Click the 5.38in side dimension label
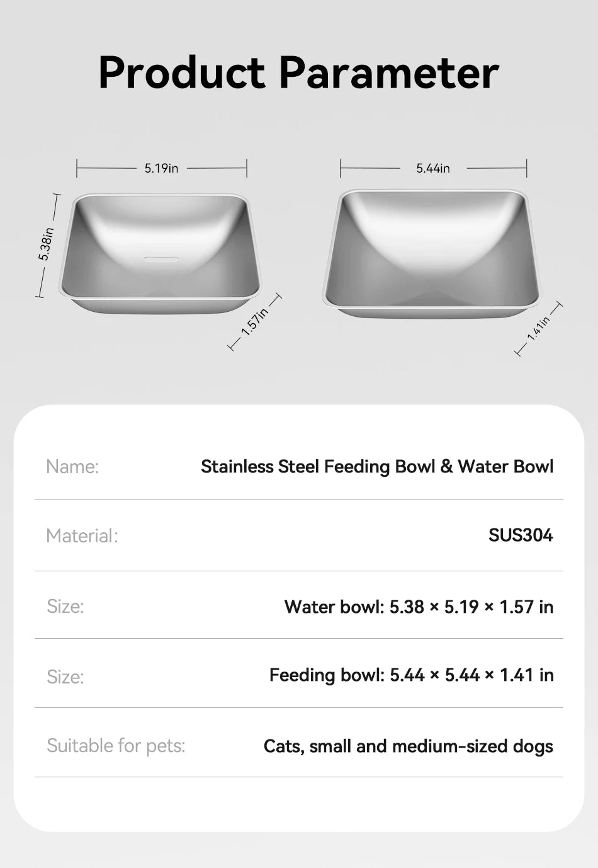Viewport: 598px width, 868px height. point(46,244)
